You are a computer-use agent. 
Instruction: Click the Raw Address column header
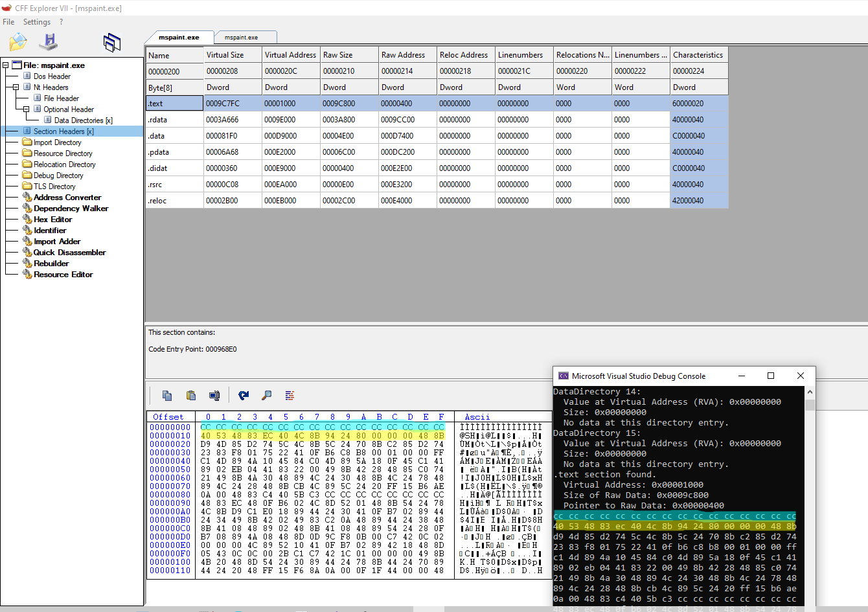click(408, 55)
